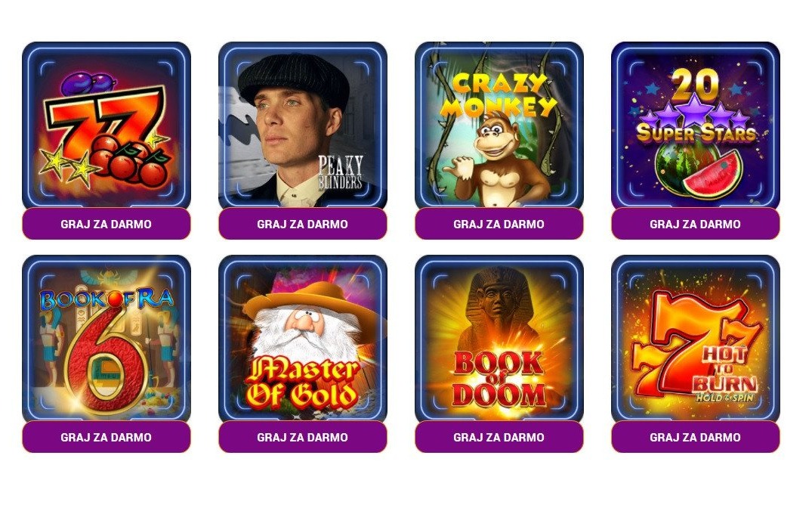Click Graj za darmo beneath Book of Ra 6
Screen dimensions: 812x508
pyautogui.click(x=107, y=437)
